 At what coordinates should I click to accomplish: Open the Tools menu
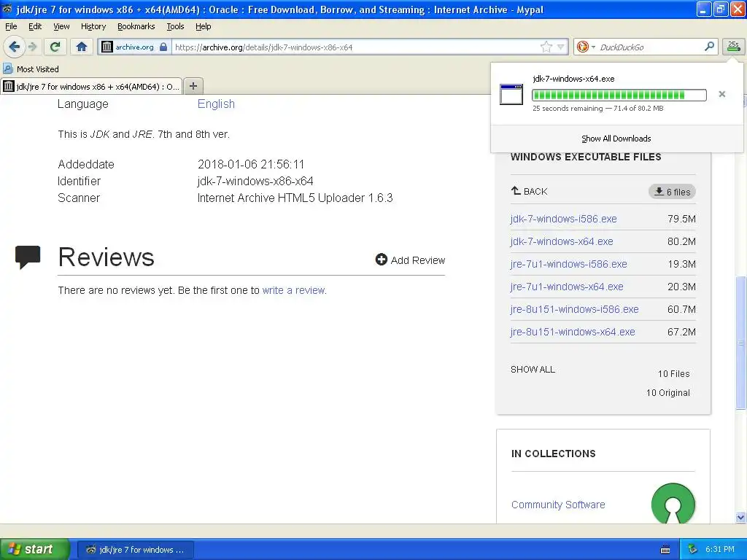point(175,26)
